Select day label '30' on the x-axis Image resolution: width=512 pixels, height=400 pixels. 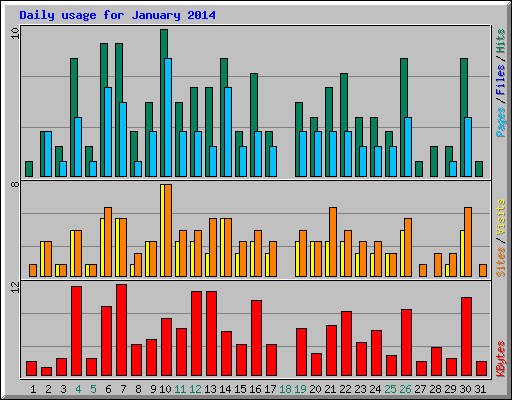click(465, 389)
